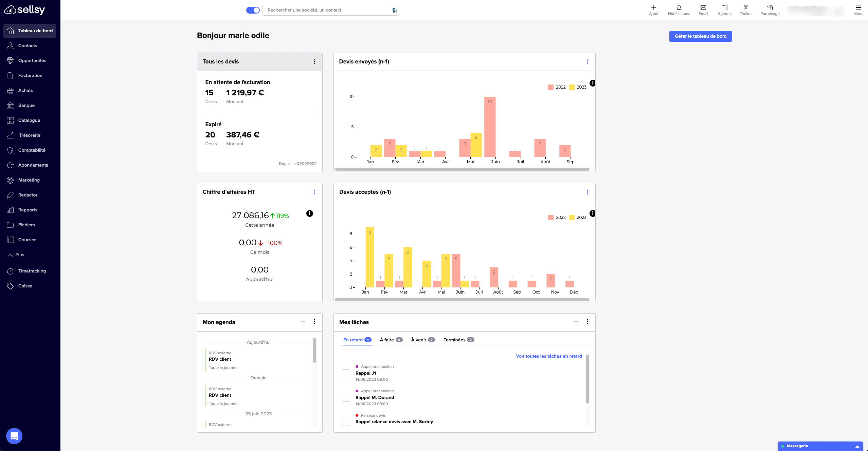Open options menu for Tous les devis
The height and width of the screenshot is (451, 868).
click(x=314, y=62)
